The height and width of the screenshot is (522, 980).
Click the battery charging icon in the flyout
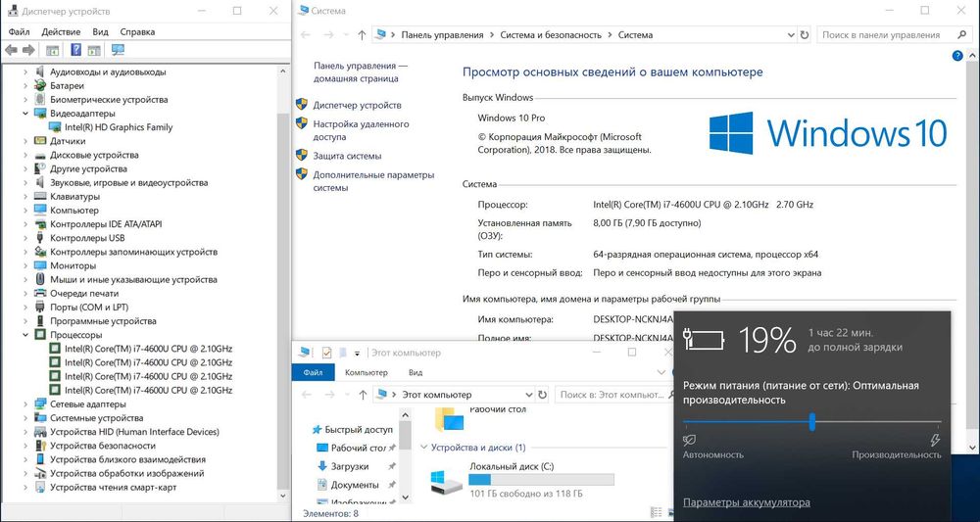706,340
